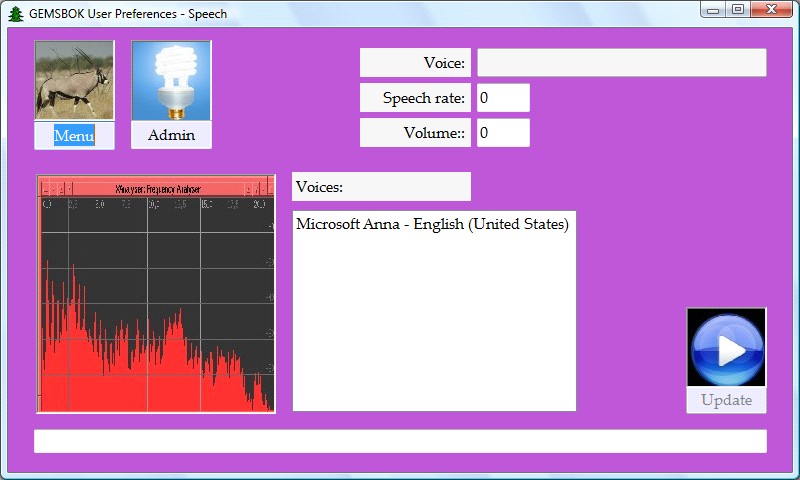Minimize the GEMSBOK User Preferences window
The image size is (800, 480).
pos(713,10)
